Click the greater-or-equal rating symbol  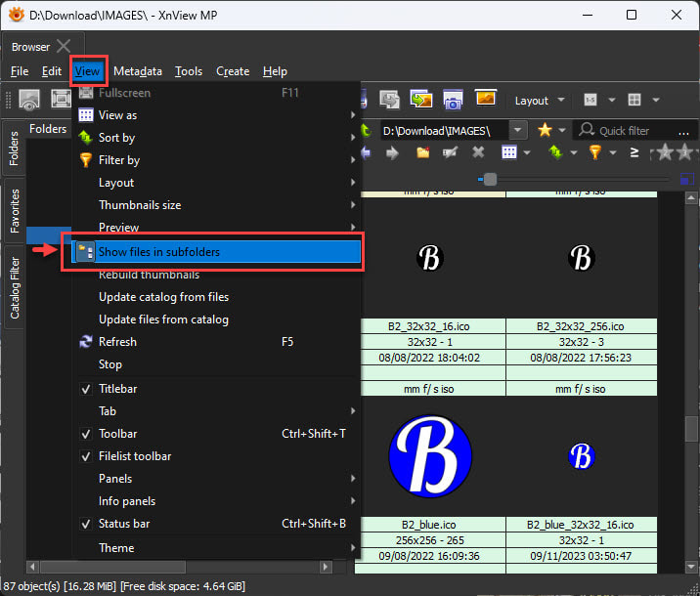click(x=634, y=152)
